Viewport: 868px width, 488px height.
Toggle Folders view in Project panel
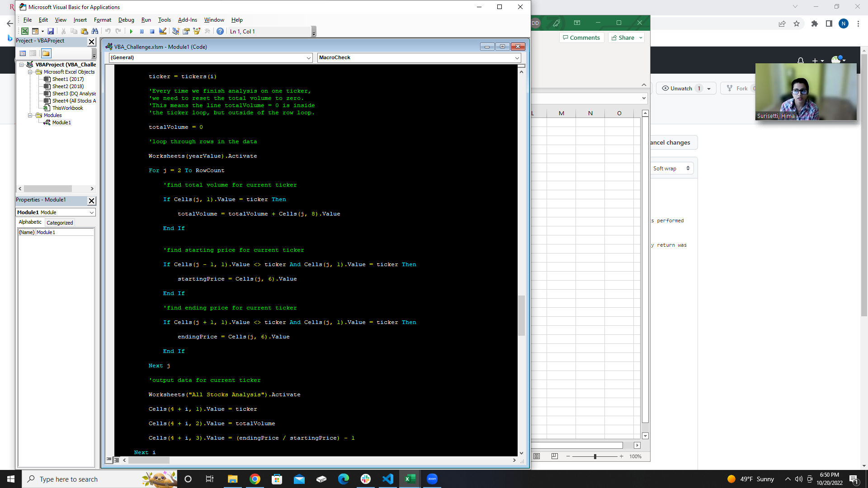46,53
